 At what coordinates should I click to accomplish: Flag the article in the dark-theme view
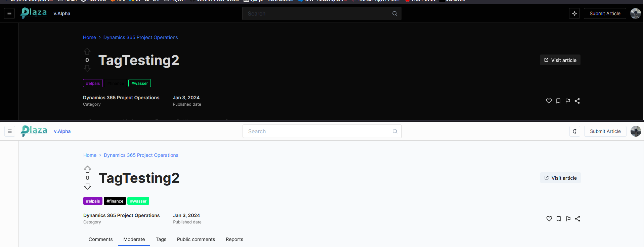[567, 101]
